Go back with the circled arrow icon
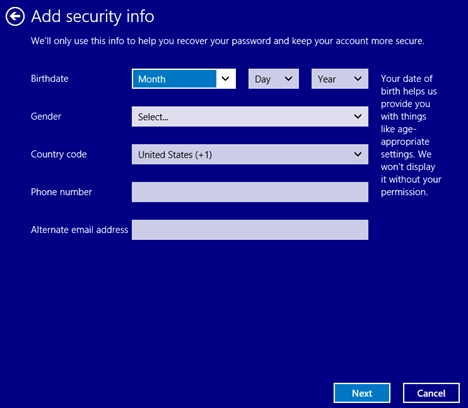The width and height of the screenshot is (468, 408). [15, 16]
